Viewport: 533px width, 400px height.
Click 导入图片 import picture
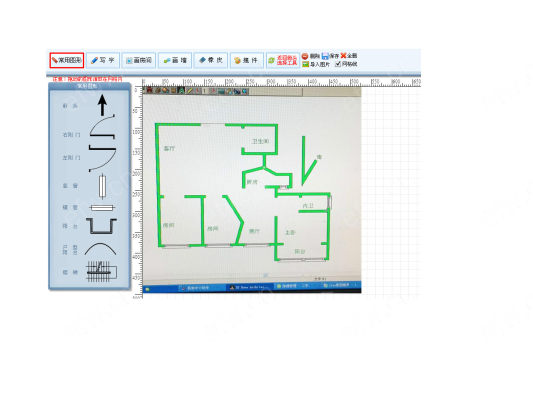[x=316, y=64]
